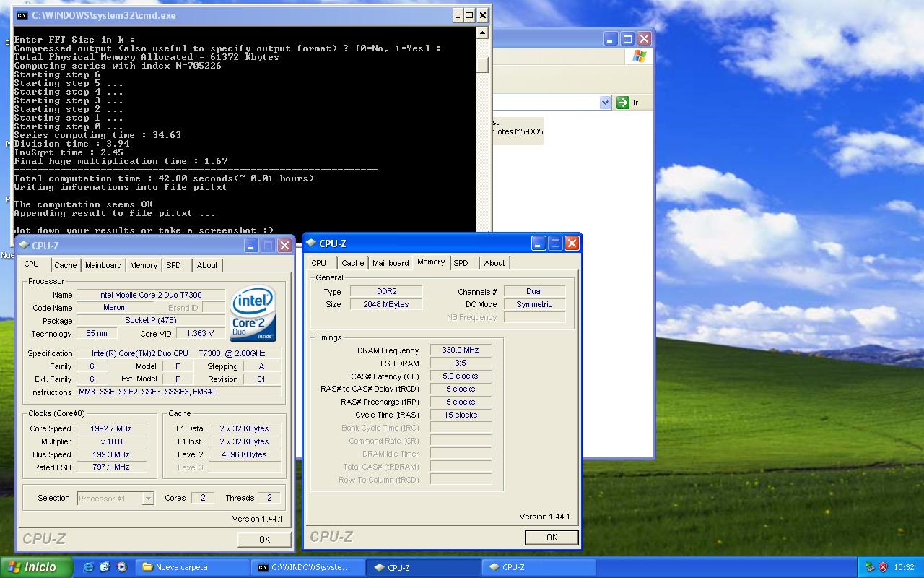Viewport: 924px width, 578px height.
Task: Click the left CPU-Z window title icon
Action: pos(24,246)
